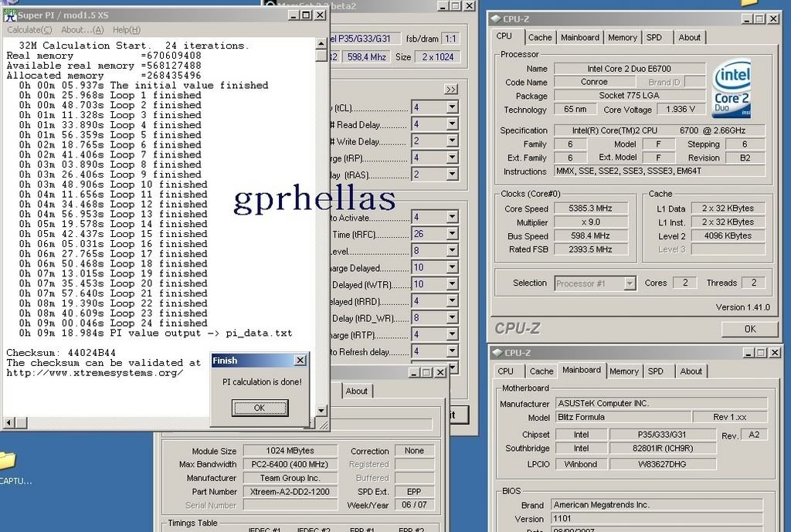This screenshot has width=791, height=532.
Task: Click the 'Checksum: 44024B44' line in Super PI
Action: point(61,353)
